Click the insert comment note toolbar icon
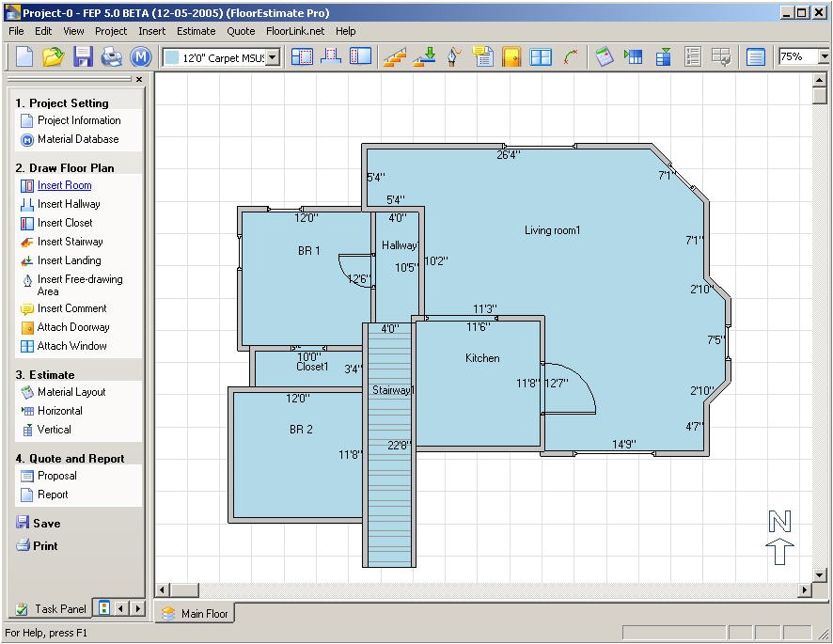Viewport: 833px width, 644px height. (x=482, y=56)
